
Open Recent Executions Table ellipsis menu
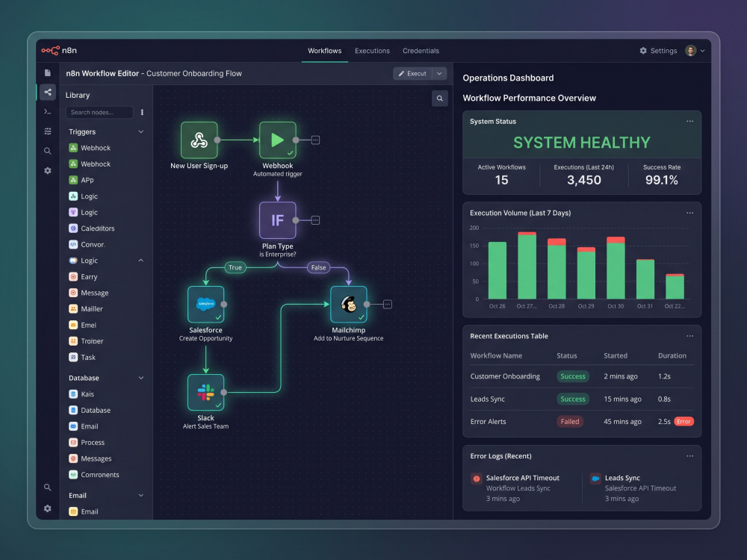click(689, 336)
